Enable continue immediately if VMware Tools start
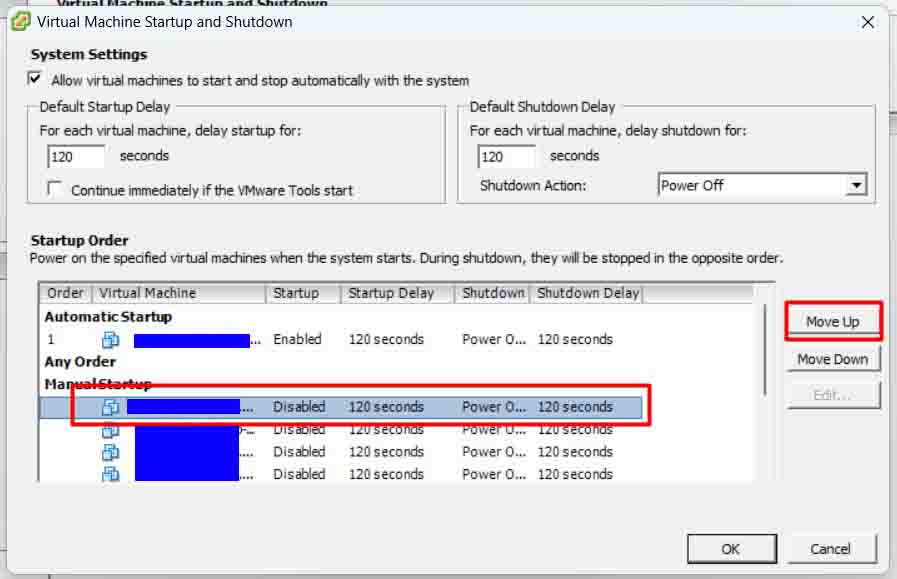 55,189
